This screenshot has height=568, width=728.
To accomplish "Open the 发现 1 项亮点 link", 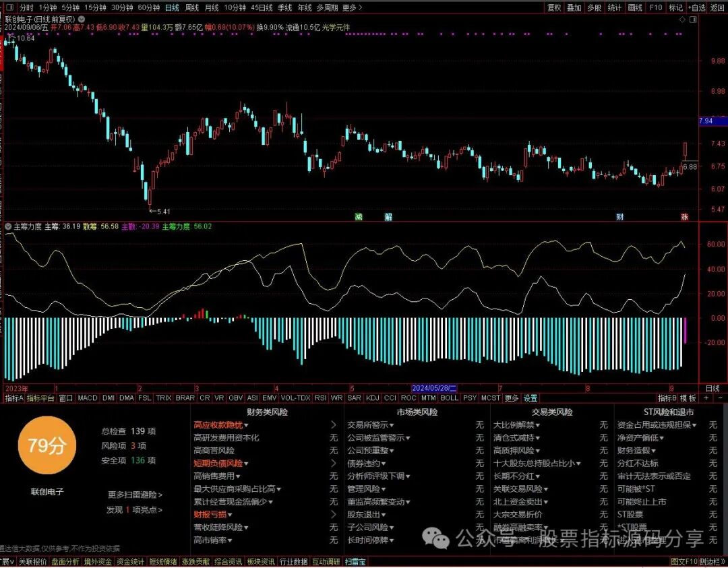I will click(134, 509).
